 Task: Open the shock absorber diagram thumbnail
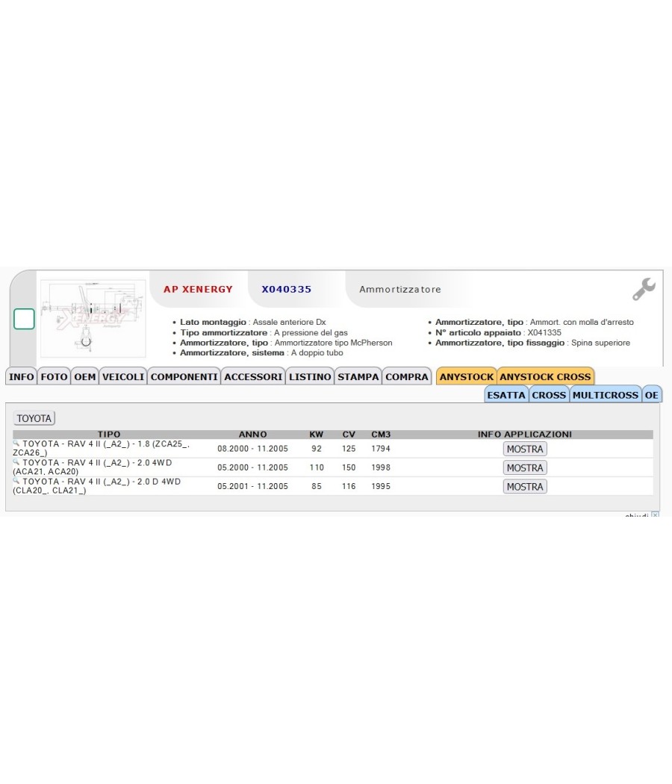click(93, 319)
